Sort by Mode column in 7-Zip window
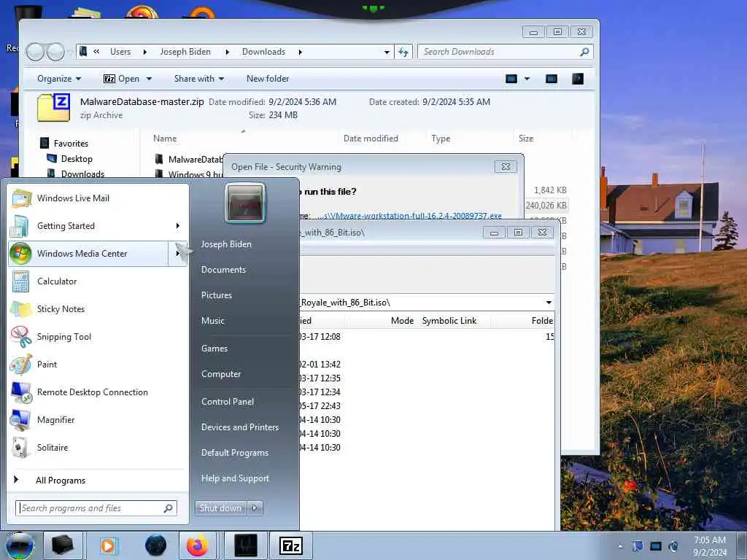 pyautogui.click(x=402, y=321)
